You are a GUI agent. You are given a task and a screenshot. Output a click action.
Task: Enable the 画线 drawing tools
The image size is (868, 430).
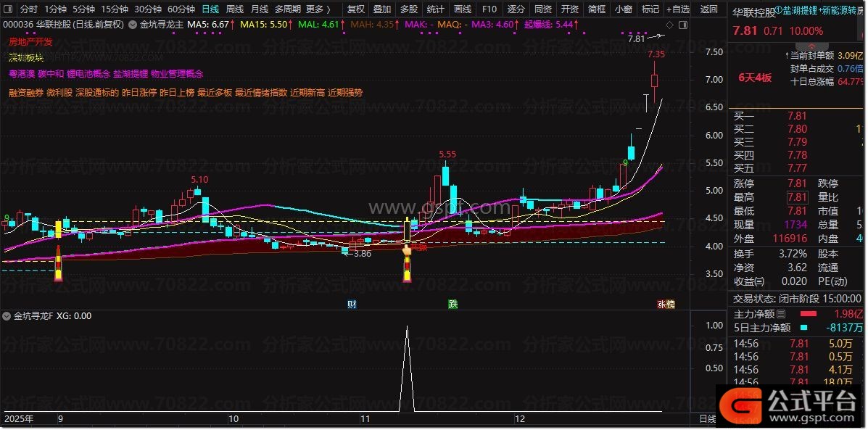pyautogui.click(x=462, y=9)
